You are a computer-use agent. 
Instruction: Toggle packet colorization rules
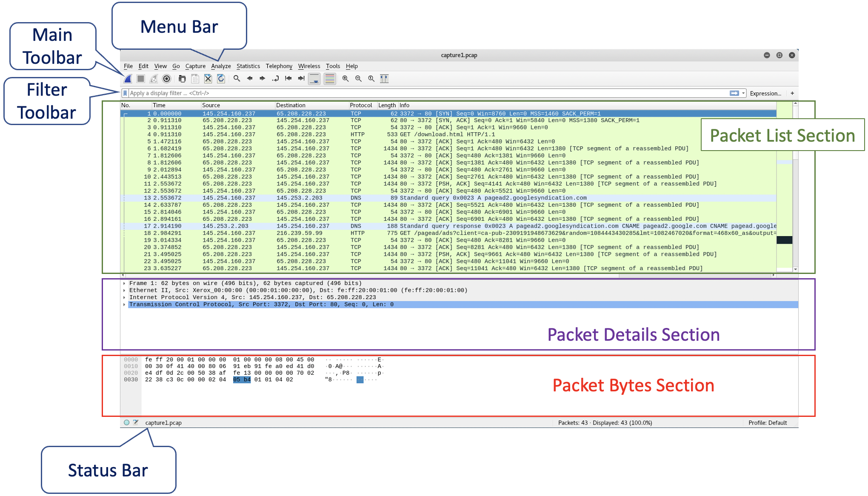click(x=330, y=79)
